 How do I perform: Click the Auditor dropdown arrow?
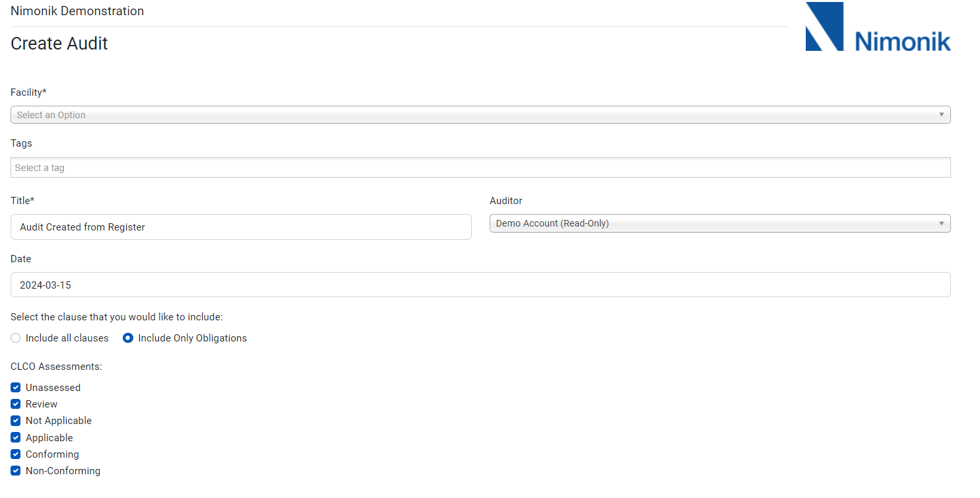point(942,223)
